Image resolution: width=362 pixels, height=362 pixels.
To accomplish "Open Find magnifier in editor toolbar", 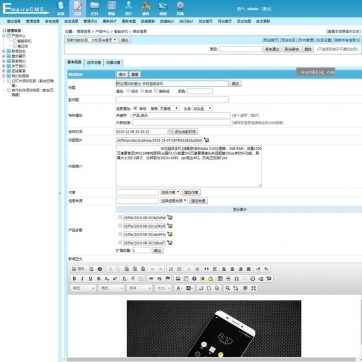I will point(227,288).
